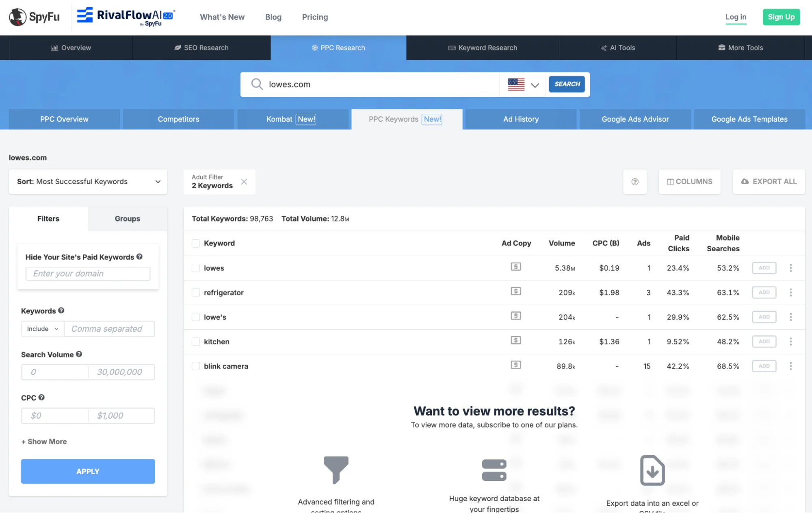Expand filters with Show More
Viewport: 812px width, 513px height.
(x=44, y=441)
